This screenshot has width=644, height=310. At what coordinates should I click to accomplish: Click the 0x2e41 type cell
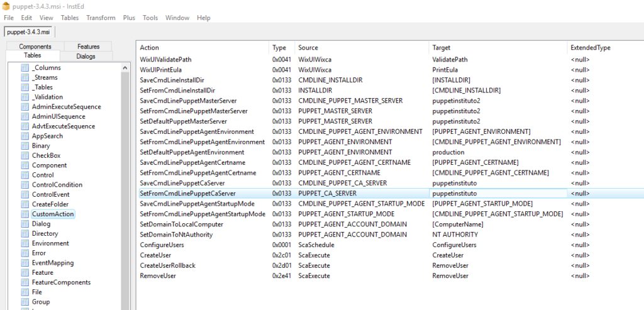pyautogui.click(x=281, y=275)
